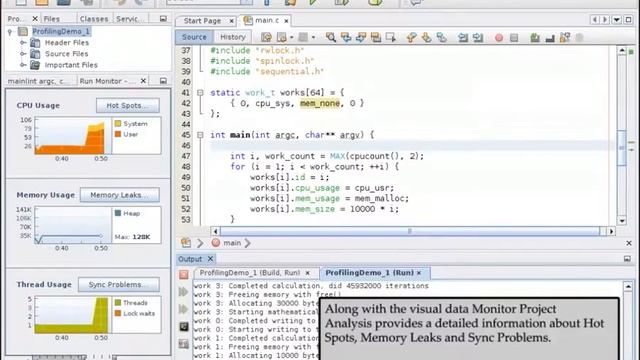Toggle Rectangular Selection in editor toolbar
The height and width of the screenshot is (360, 640).
pos(391,38)
